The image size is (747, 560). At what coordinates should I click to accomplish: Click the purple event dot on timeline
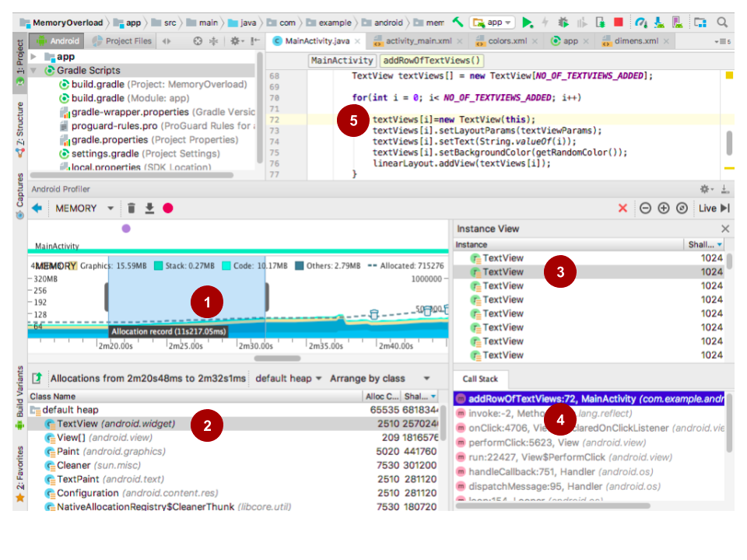click(x=126, y=229)
